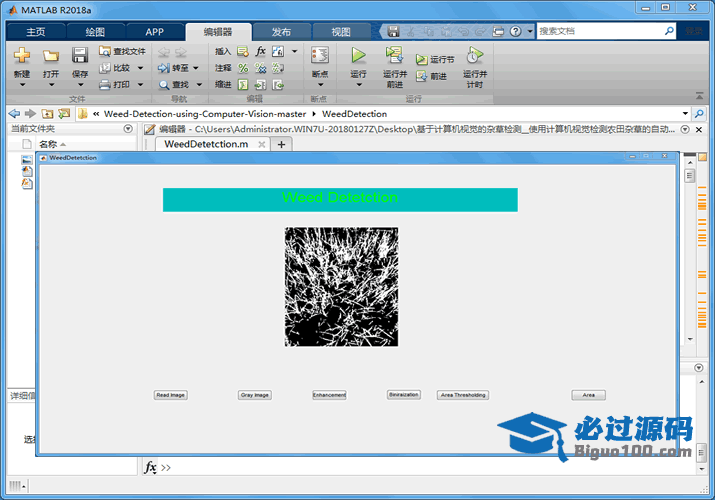715x500 pixels.
Task: Click Run and Time (运行并计时) icon
Action: 474,56
